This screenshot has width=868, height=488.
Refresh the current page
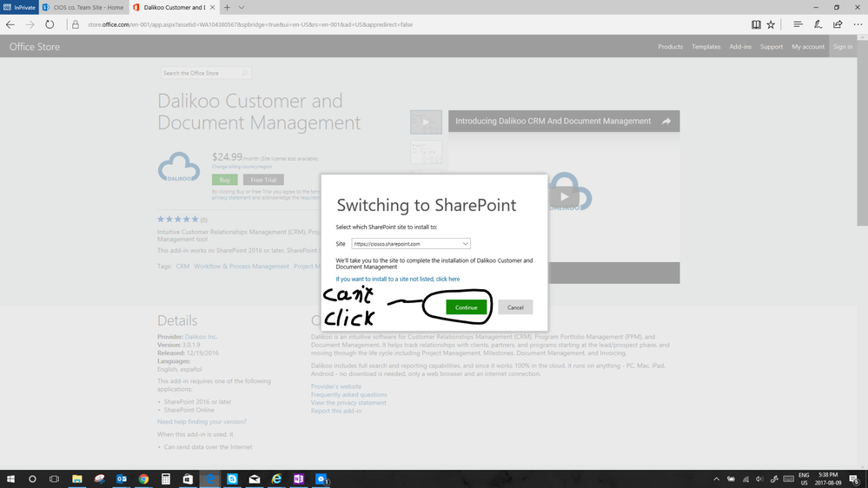coord(50,24)
